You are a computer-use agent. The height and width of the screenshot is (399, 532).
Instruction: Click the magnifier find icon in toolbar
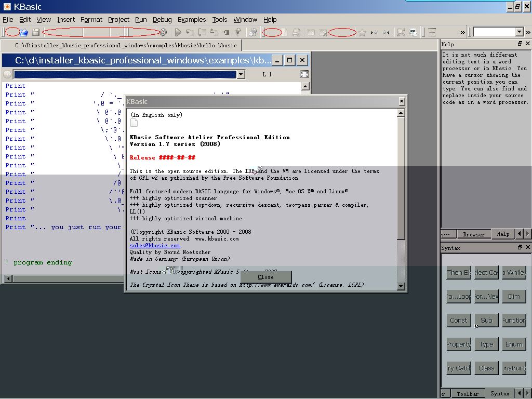point(401,32)
